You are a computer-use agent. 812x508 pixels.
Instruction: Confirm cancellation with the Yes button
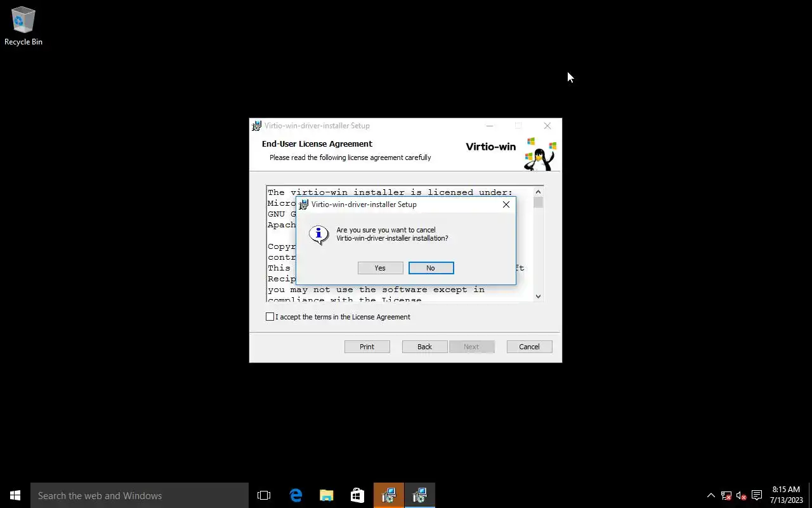click(x=380, y=268)
